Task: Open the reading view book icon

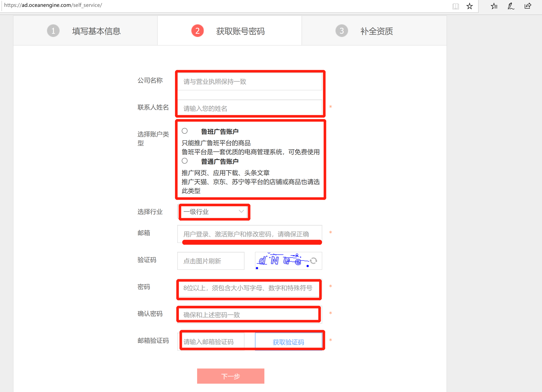Action: pos(456,6)
